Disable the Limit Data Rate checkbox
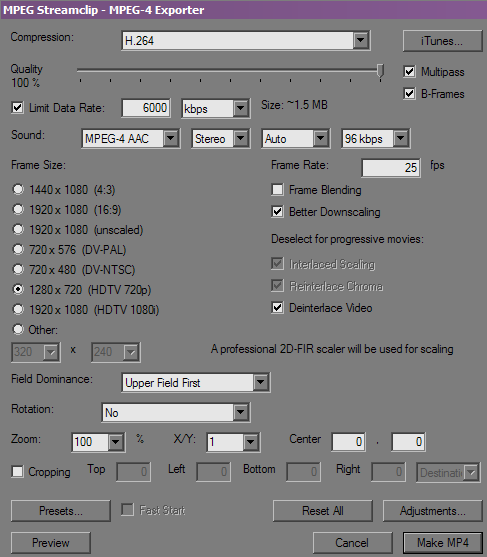This screenshot has height=557, width=487. pos(17,108)
